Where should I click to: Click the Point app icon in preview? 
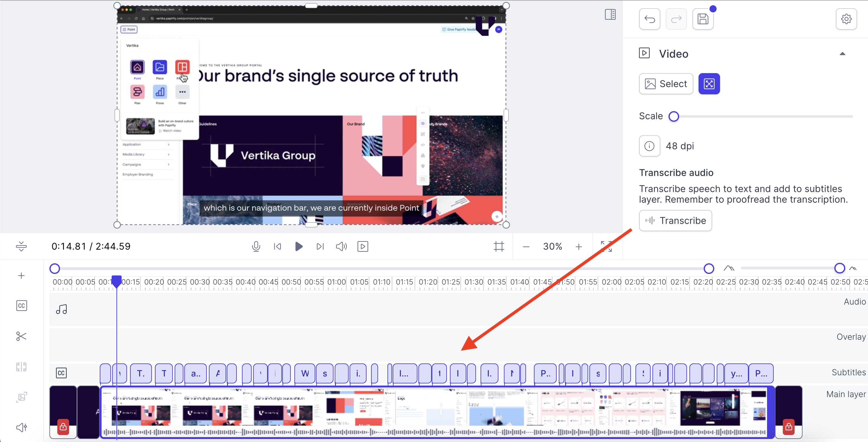tap(137, 67)
